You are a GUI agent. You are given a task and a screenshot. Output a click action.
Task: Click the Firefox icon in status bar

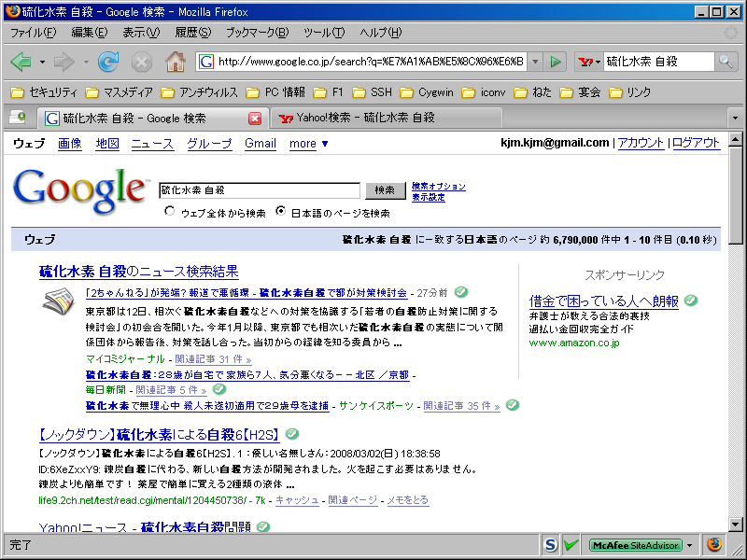pyautogui.click(x=713, y=544)
